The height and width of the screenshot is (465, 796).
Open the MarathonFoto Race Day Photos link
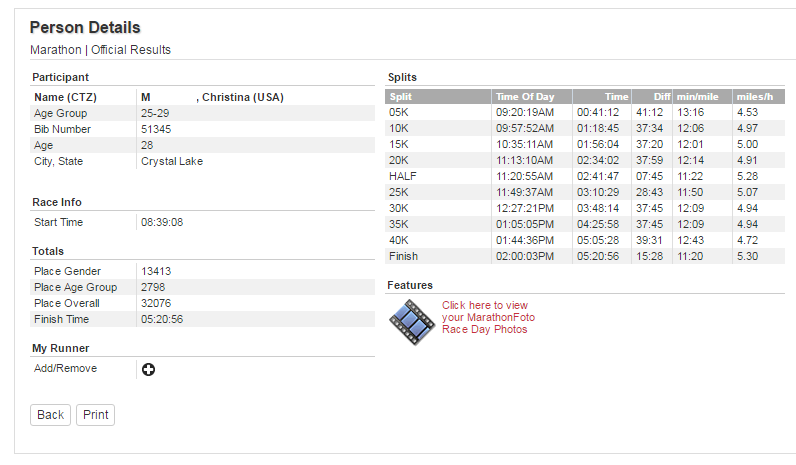tap(488, 317)
